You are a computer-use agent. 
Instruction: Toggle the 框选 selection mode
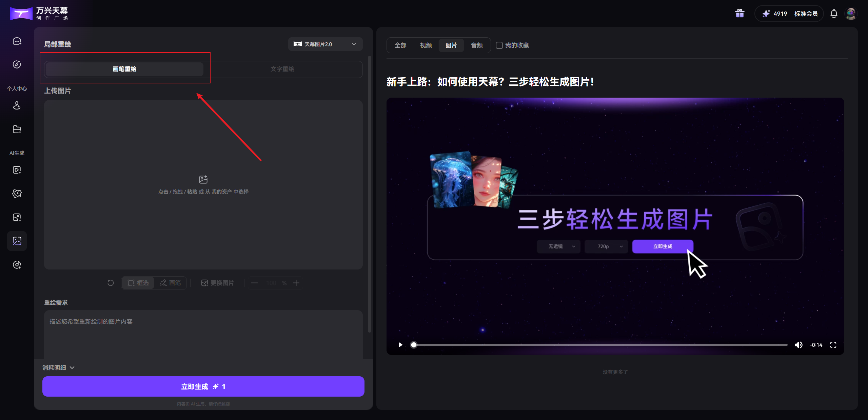point(138,283)
